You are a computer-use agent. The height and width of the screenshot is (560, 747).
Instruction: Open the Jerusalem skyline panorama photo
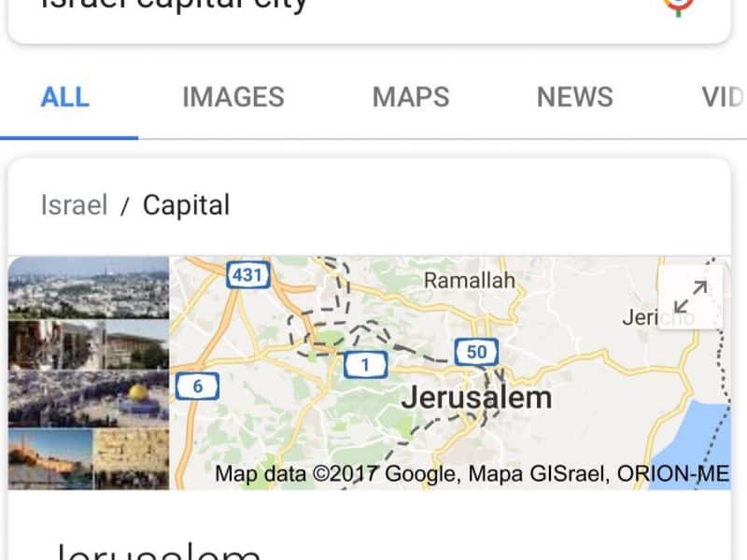89,287
